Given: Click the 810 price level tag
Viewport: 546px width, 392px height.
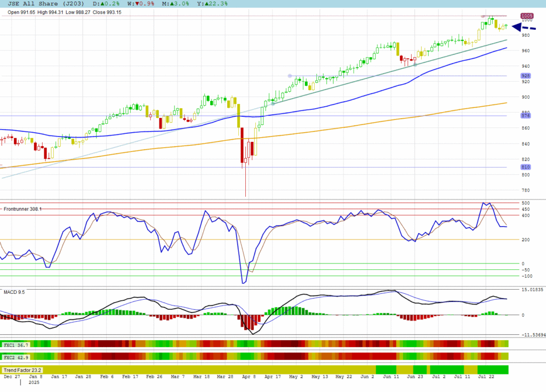Looking at the screenshot, I should click(x=525, y=167).
